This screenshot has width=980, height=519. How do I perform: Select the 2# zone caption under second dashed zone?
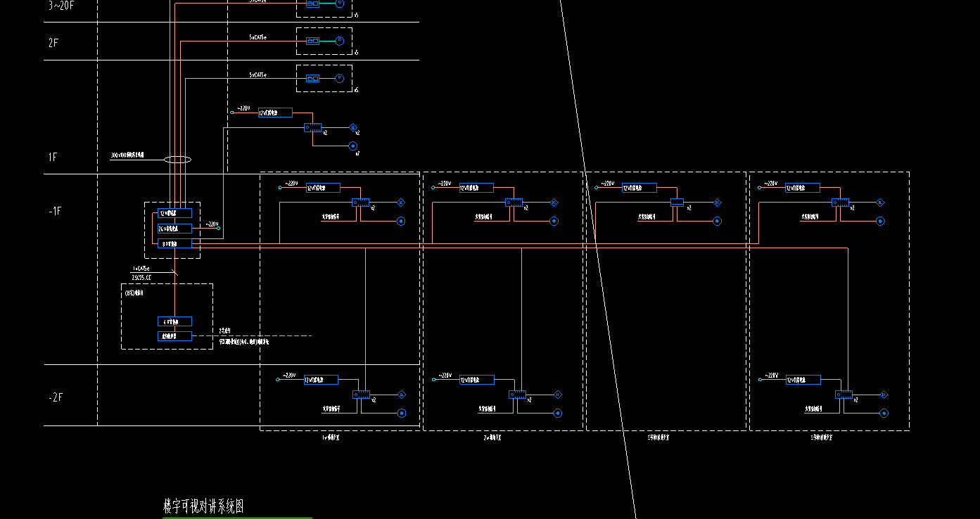(492, 437)
